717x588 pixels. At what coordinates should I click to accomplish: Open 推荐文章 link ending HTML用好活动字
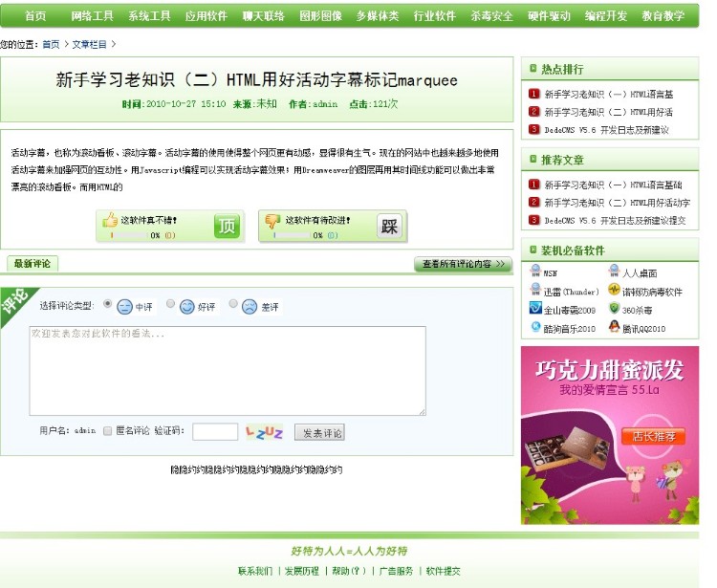pos(618,203)
